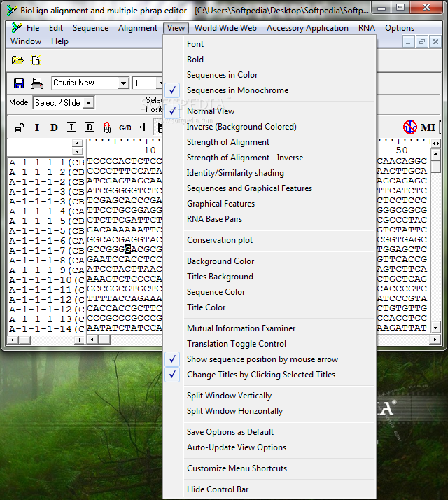Click the splitter arrows above vertical scrollbar
448x500 pixels.
click(435, 144)
